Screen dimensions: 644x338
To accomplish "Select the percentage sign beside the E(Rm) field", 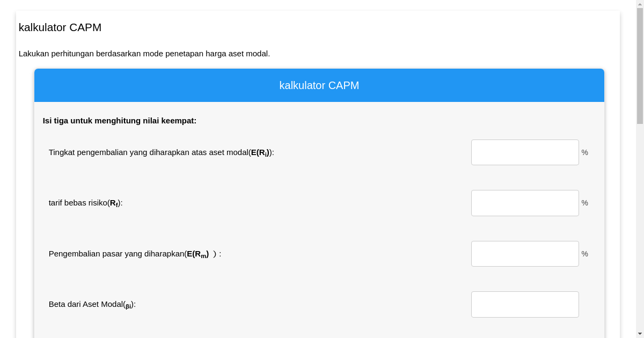I will click(x=584, y=253).
